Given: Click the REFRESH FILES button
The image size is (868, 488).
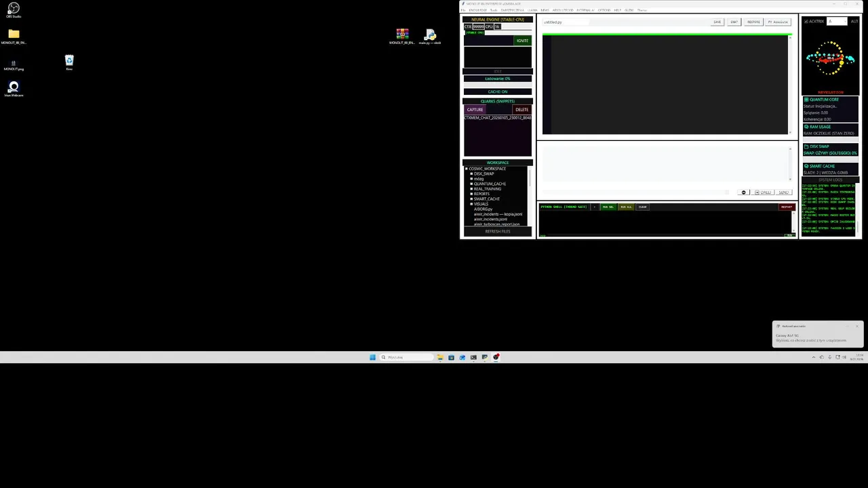Looking at the screenshot, I should click(x=498, y=232).
